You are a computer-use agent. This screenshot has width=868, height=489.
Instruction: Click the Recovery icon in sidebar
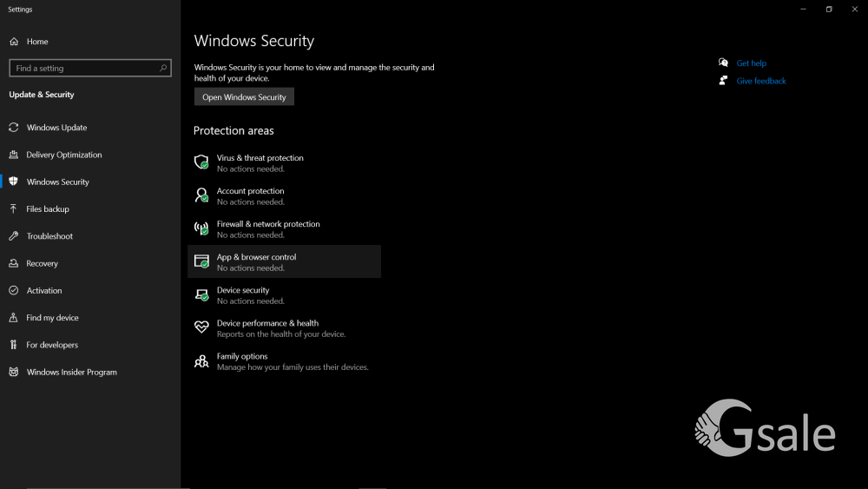[14, 263]
